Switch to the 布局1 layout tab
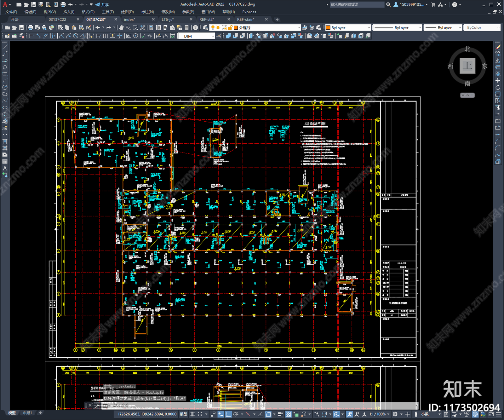The width and height of the screenshot is (504, 420). pyautogui.click(x=27, y=413)
